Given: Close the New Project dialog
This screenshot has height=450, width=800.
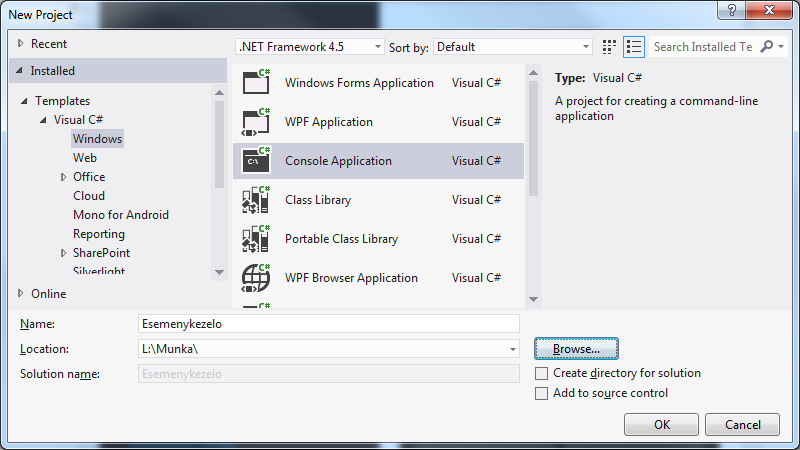Looking at the screenshot, I should coord(769,10).
